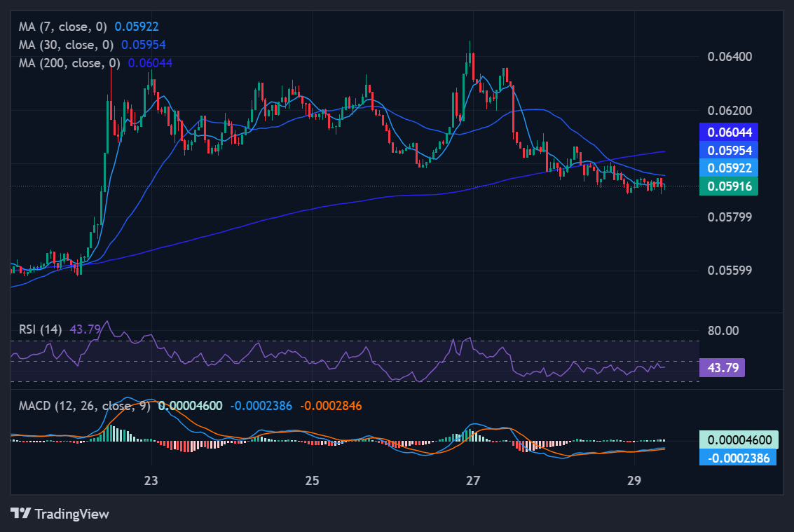Screen dimensions: 794x532
Task: Click the purple 43.79 RSI axis tag
Action: (x=722, y=367)
